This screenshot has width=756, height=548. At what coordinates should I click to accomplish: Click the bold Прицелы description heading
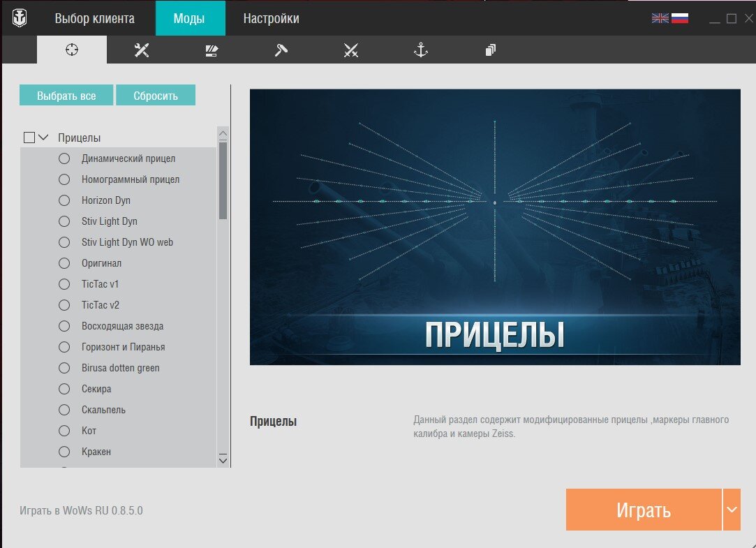click(x=273, y=421)
